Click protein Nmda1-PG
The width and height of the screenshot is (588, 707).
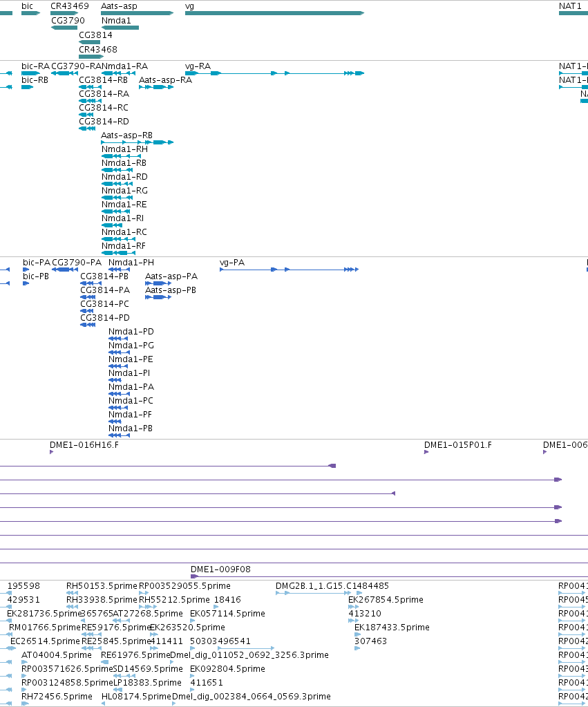point(131,346)
